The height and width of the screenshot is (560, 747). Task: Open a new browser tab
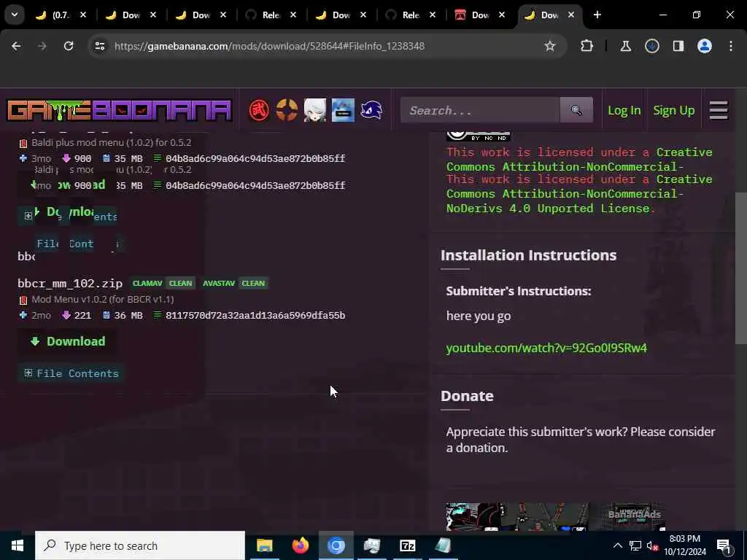[597, 15]
